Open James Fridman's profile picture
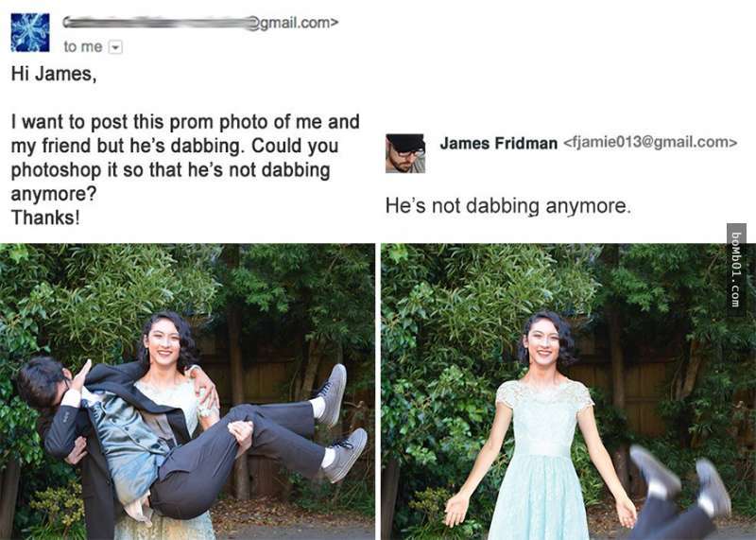Screen dimensions: 756x540 405,153
